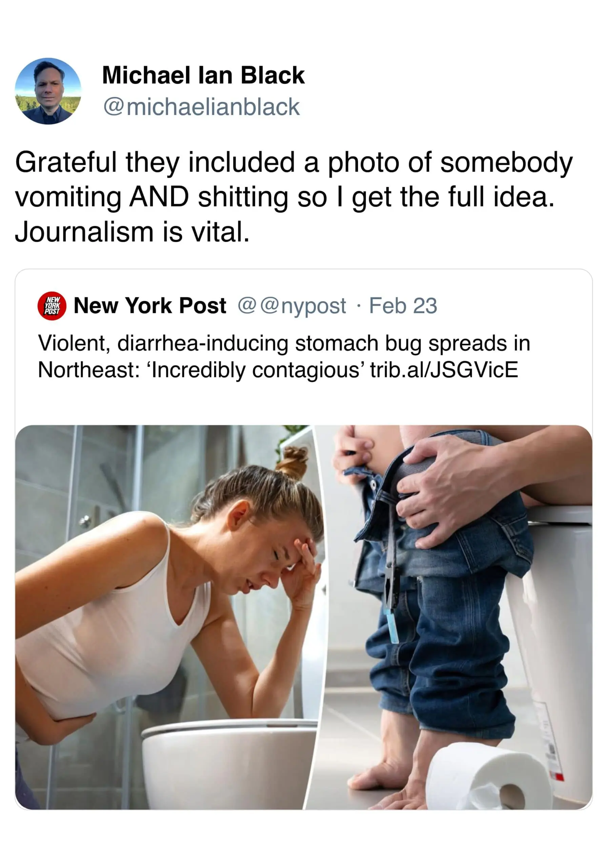Viewport: 607px width, 868px height.
Task: Follow the trib.al/JSGVicE link
Action: tap(444, 370)
